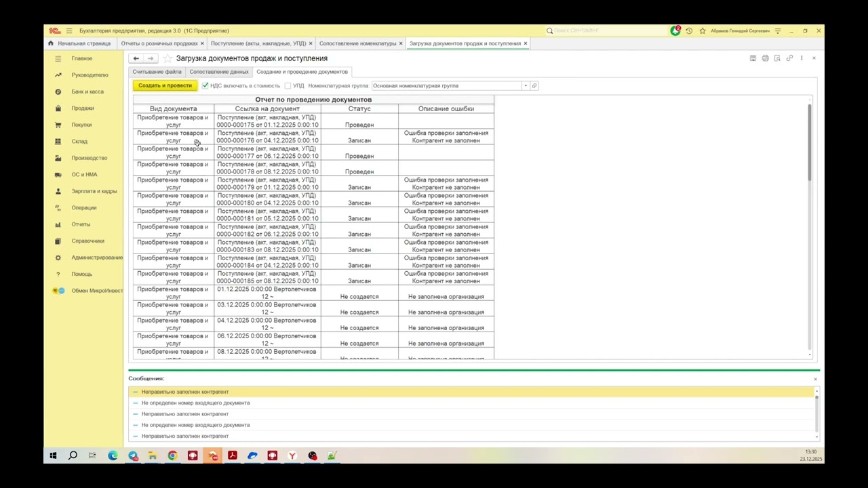Switch to Считывание файла tab

click(x=157, y=72)
